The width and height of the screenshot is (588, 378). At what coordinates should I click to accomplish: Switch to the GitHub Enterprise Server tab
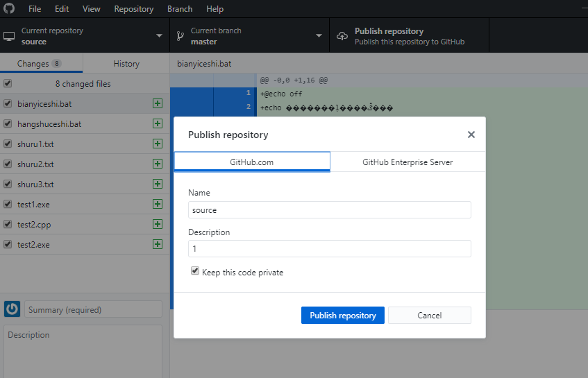click(408, 162)
